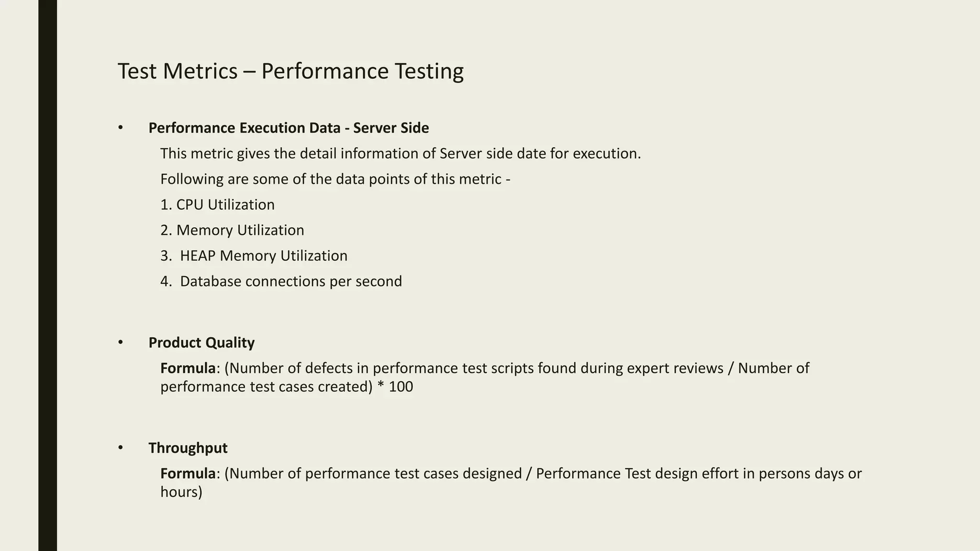Click the text performance test cases created * 100
This screenshot has height=551, width=980.
pyautogui.click(x=287, y=386)
